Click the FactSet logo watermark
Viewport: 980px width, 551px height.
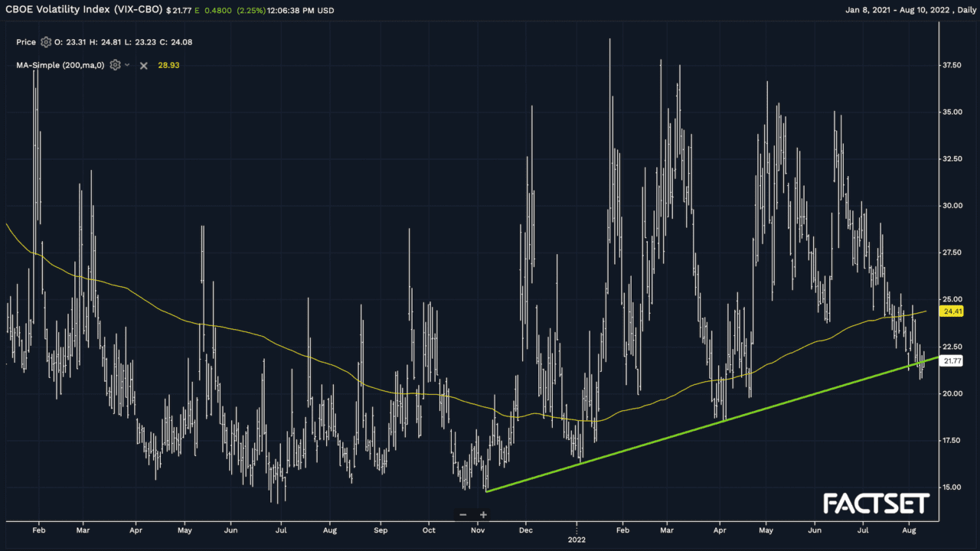(x=876, y=504)
